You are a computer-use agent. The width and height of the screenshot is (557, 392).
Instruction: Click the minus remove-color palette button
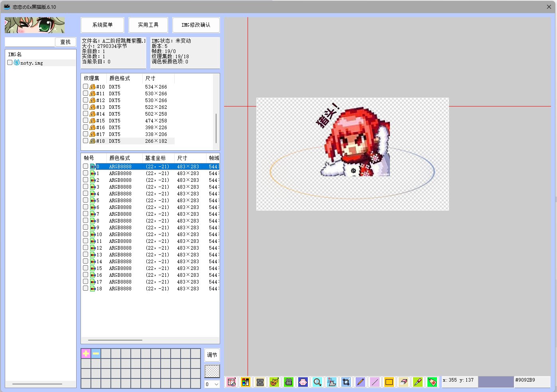[96, 353]
